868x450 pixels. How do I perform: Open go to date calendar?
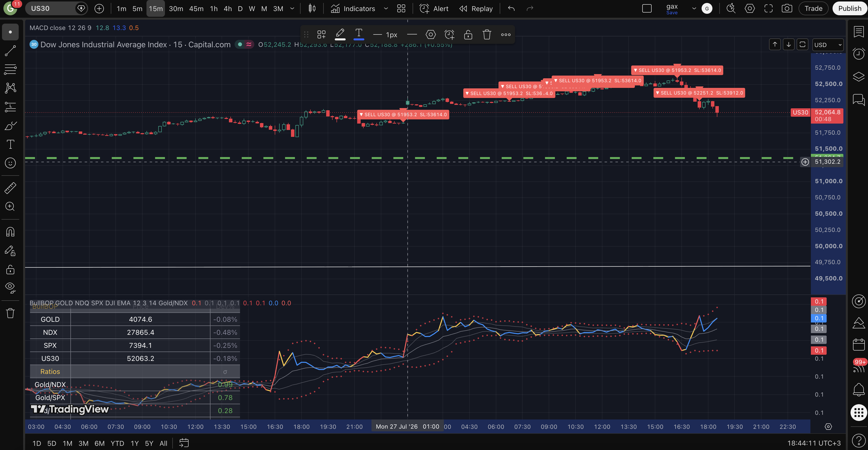[x=184, y=443]
